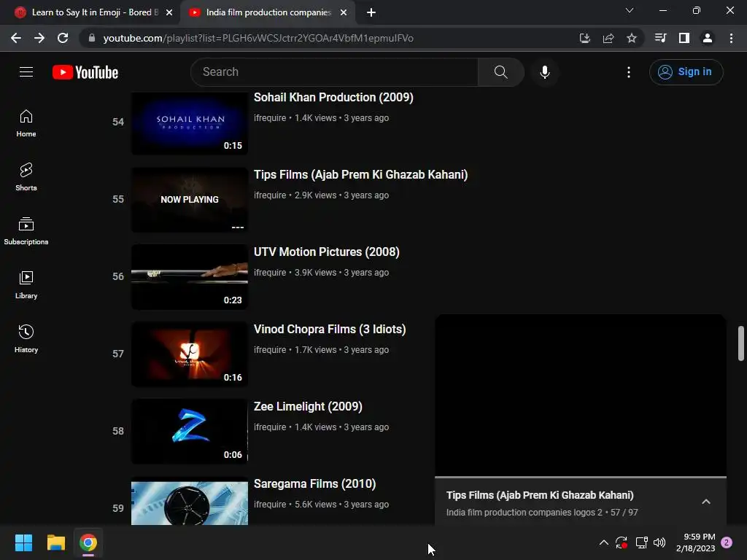This screenshot has width=747, height=560.
Task: Open the network status tray icon
Action: point(641,542)
